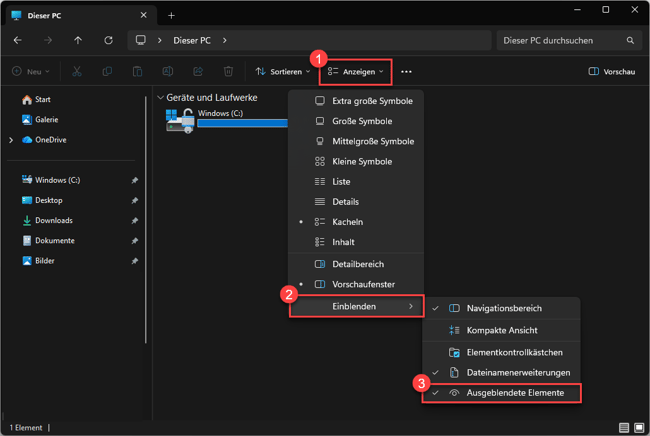
Task: Expand the Einblenden submenu
Action: (356, 307)
